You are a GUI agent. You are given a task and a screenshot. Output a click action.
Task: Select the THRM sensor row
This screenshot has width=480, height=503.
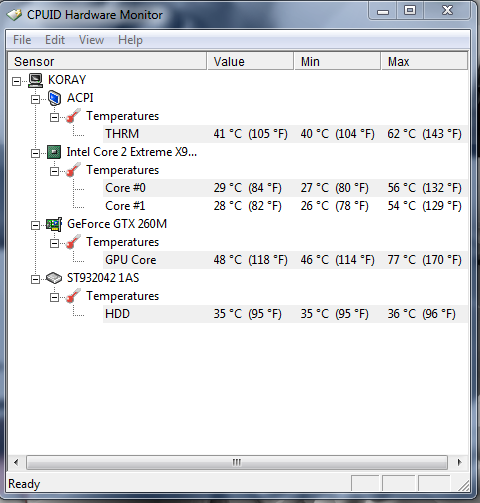pos(285,134)
